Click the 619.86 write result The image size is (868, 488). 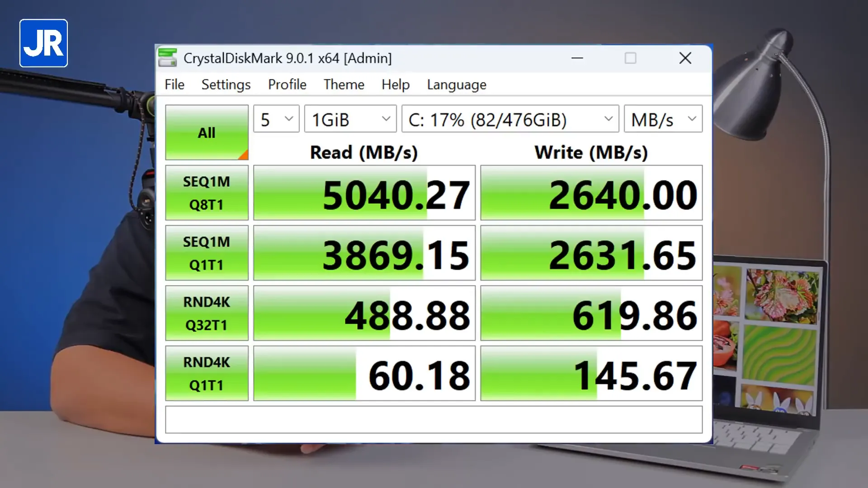[x=591, y=313]
